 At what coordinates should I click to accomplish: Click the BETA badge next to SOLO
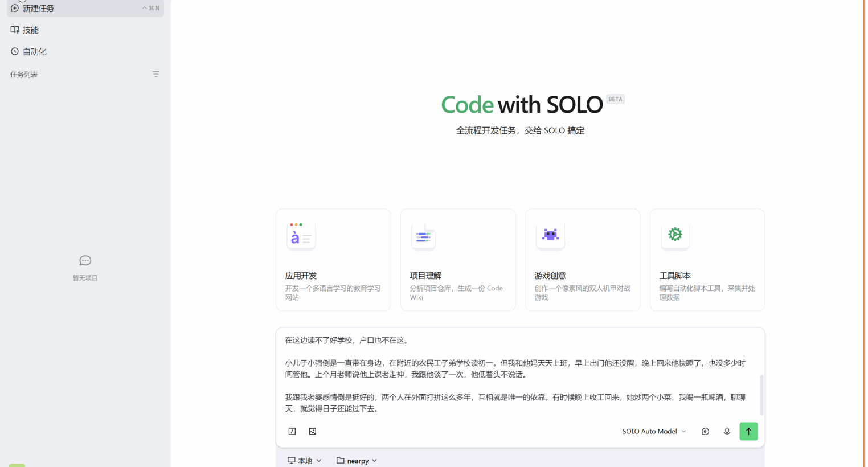(615, 99)
